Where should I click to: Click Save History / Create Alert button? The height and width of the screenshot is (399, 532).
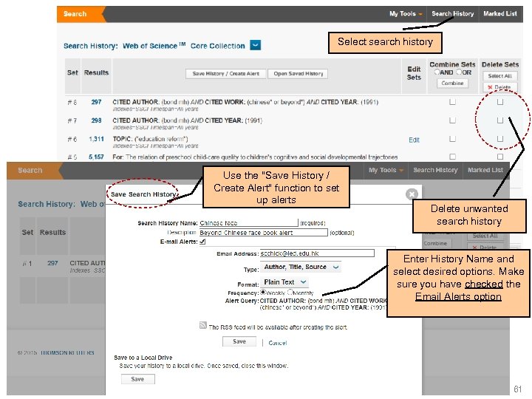225,74
